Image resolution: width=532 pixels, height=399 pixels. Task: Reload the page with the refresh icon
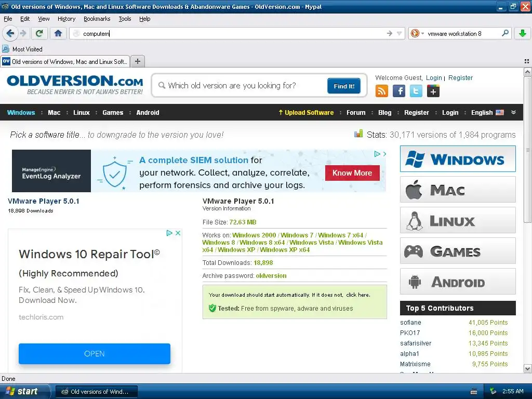coord(39,33)
